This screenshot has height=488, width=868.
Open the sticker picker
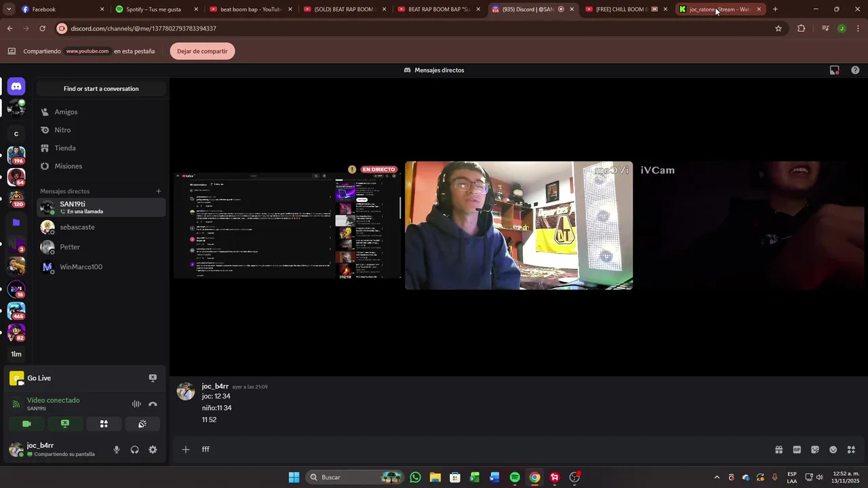pyautogui.click(x=815, y=449)
